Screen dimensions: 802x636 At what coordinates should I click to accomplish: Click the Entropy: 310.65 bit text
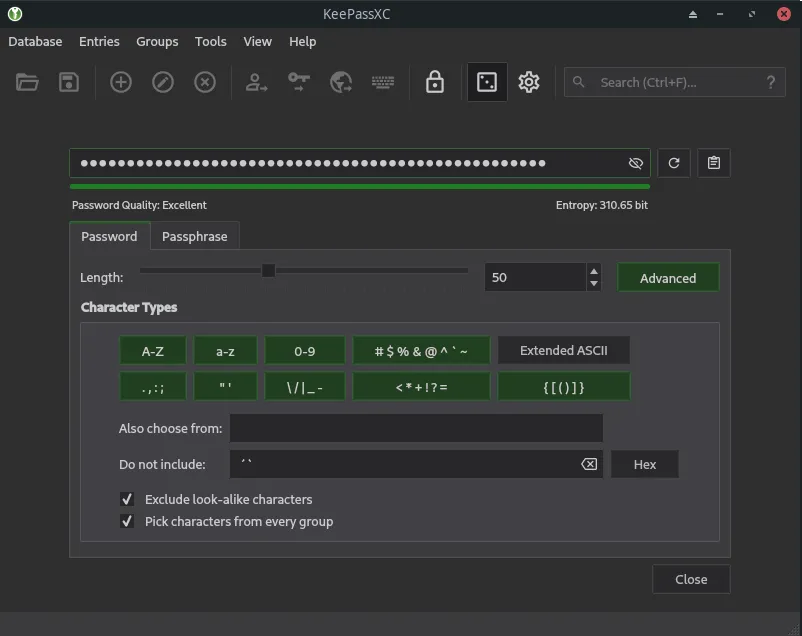(x=602, y=205)
